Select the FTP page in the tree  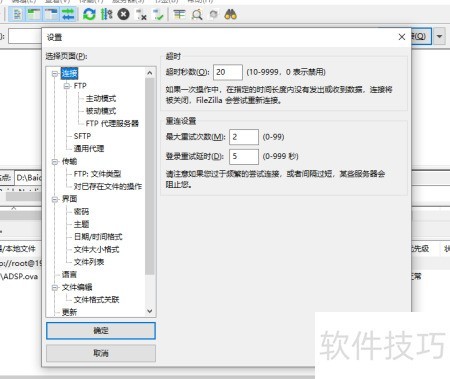(80, 86)
